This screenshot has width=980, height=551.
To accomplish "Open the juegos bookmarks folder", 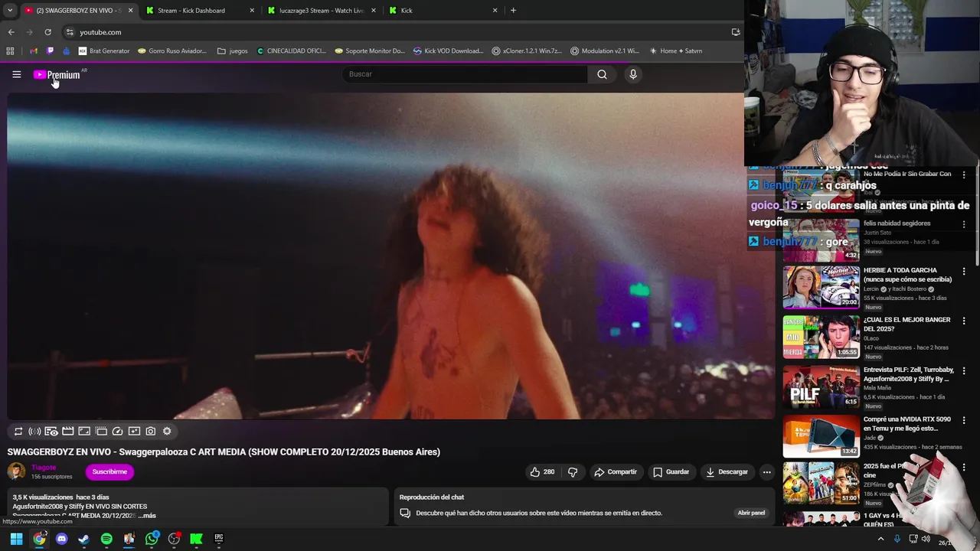I will [x=233, y=51].
